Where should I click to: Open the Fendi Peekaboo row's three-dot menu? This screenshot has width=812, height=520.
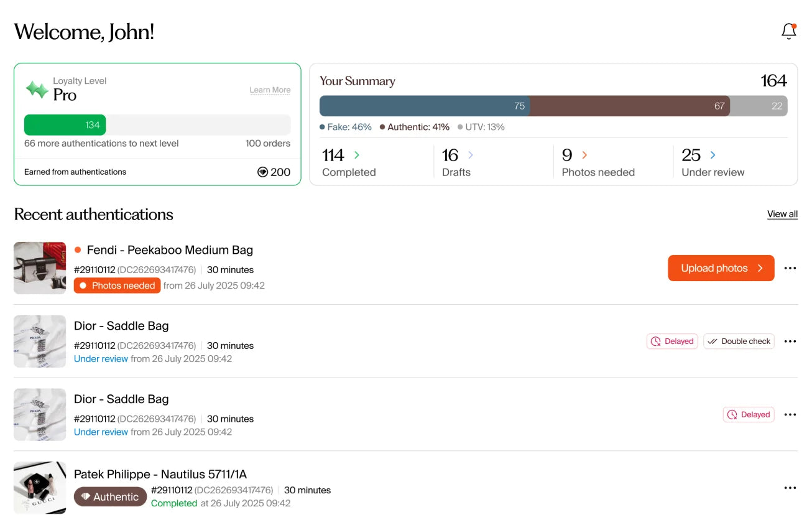[x=790, y=268]
